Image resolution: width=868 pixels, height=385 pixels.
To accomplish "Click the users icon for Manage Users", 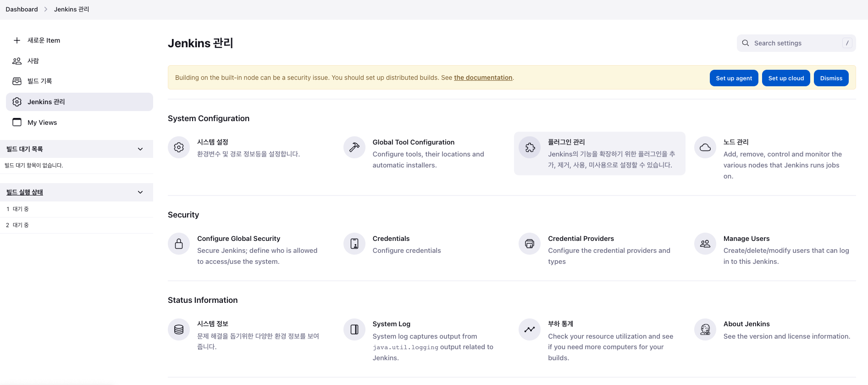I will 705,244.
